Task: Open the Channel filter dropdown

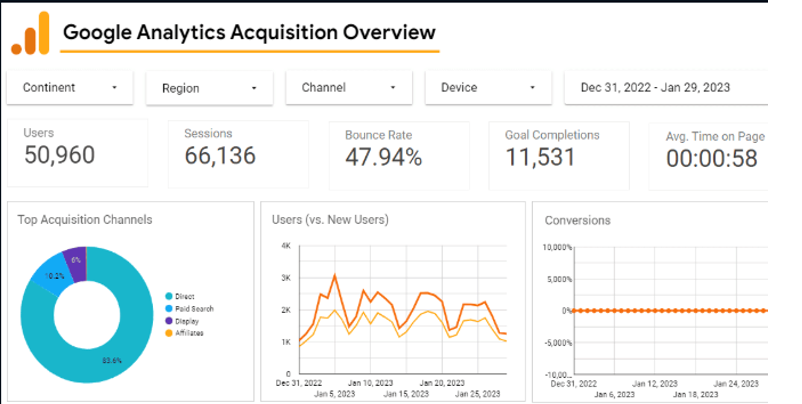Action: tap(349, 87)
